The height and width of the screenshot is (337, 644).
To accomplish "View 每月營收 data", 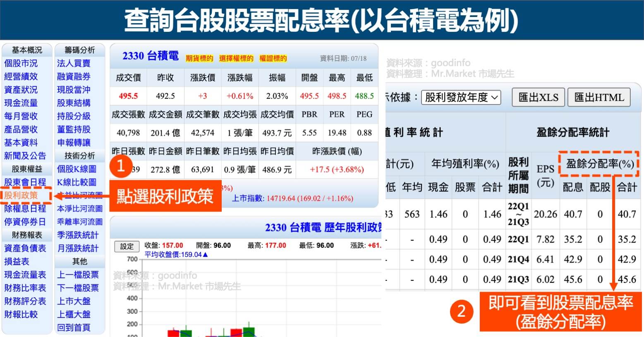I will 21,116.
